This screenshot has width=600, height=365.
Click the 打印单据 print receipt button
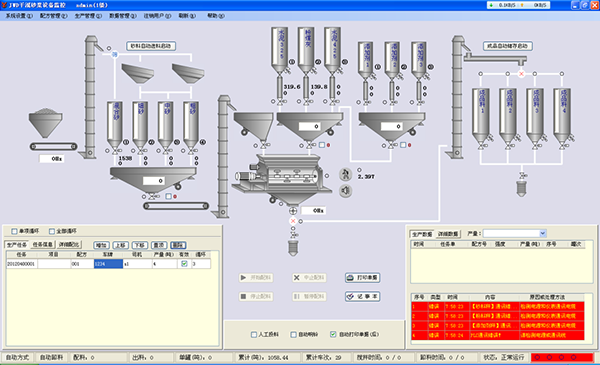[362, 278]
